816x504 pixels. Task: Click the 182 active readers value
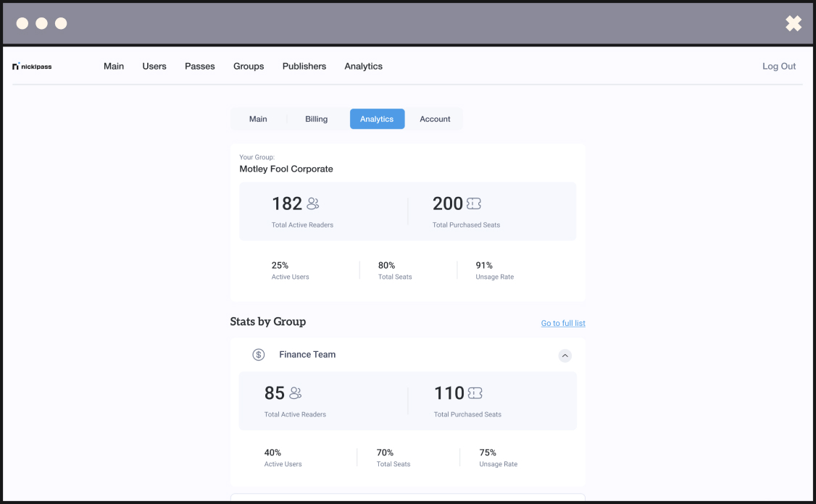click(x=287, y=203)
